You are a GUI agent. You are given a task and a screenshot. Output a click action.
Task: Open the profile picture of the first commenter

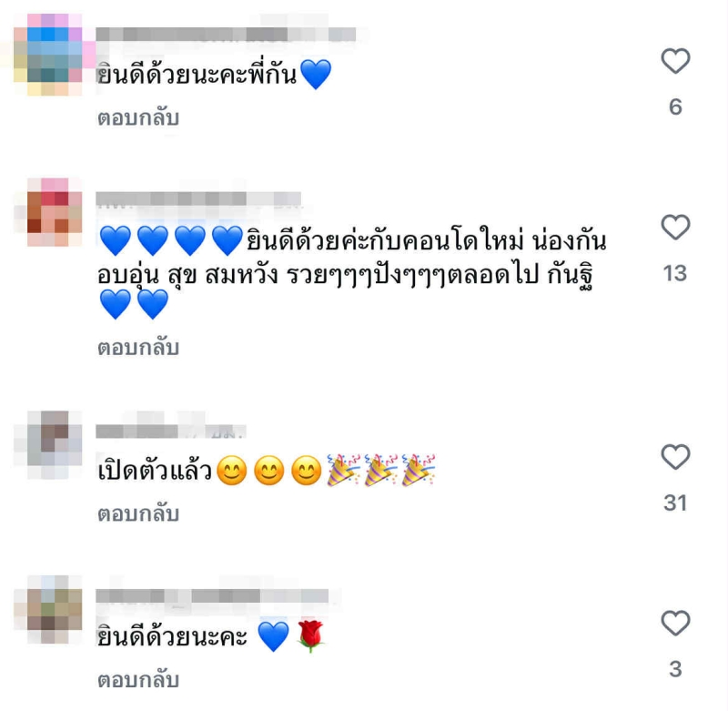click(x=48, y=55)
